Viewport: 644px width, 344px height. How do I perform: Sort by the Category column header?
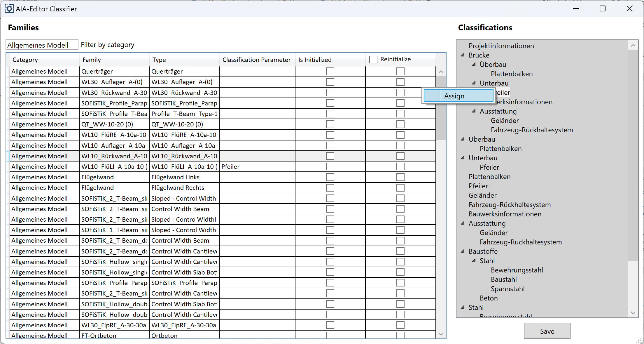44,60
